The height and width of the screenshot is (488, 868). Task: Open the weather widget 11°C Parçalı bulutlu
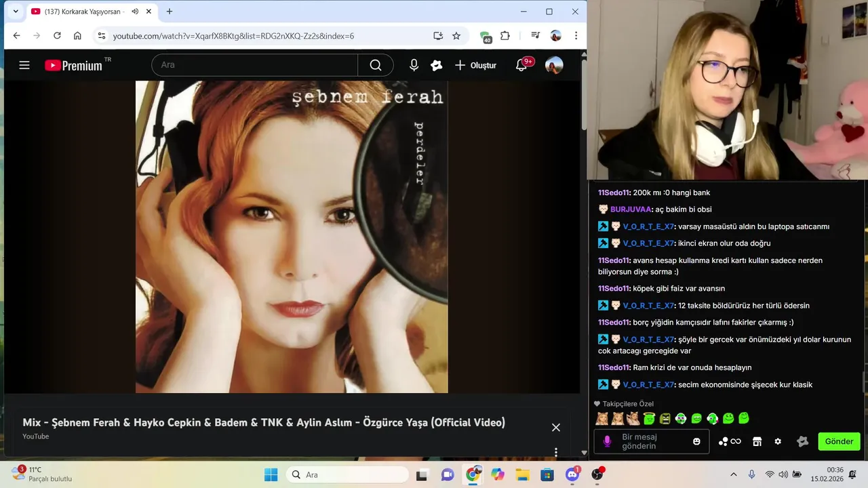(x=42, y=474)
